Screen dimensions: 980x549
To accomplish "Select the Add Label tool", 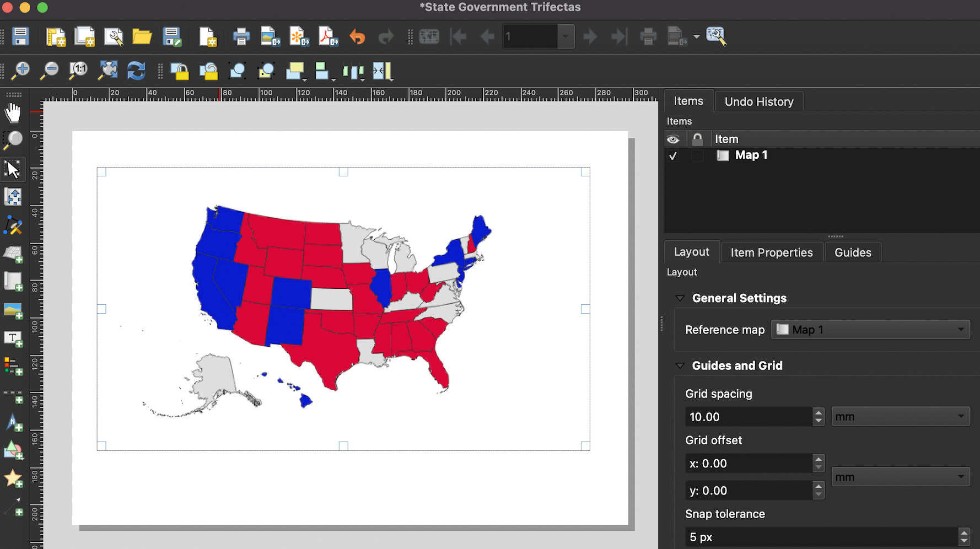I will [13, 338].
